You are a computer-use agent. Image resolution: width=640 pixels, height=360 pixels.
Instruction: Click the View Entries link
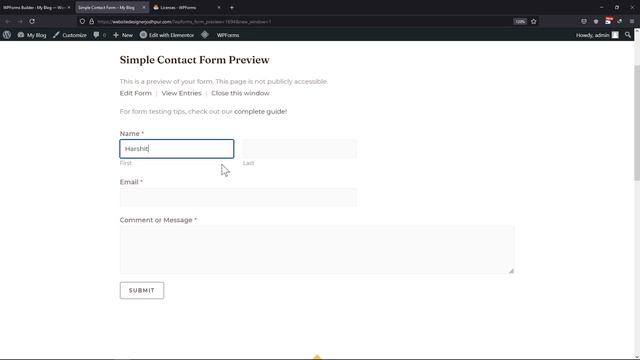coord(181,93)
